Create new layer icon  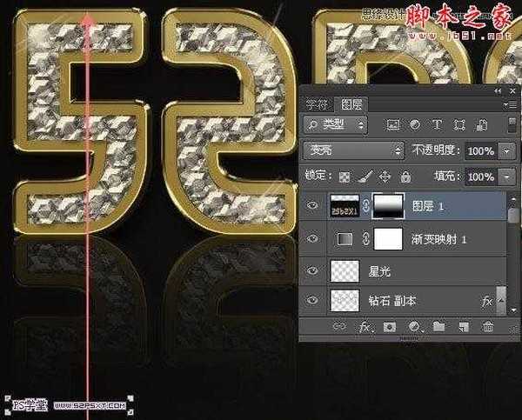click(464, 327)
